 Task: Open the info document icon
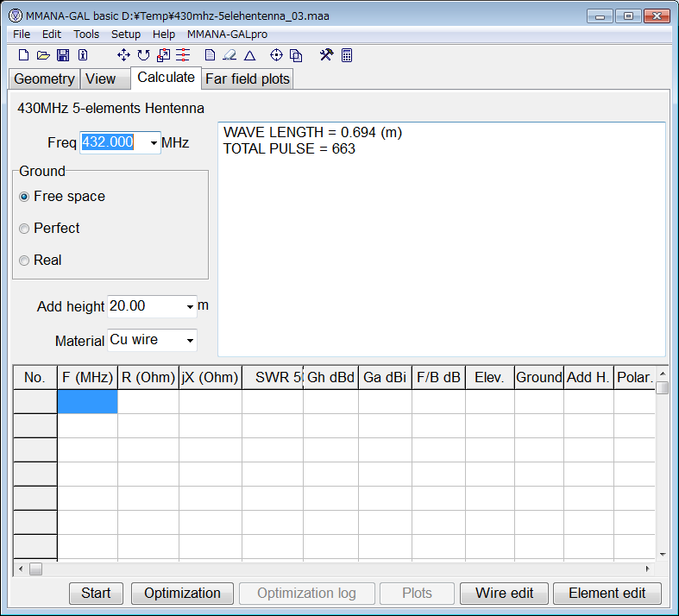tap(83, 55)
